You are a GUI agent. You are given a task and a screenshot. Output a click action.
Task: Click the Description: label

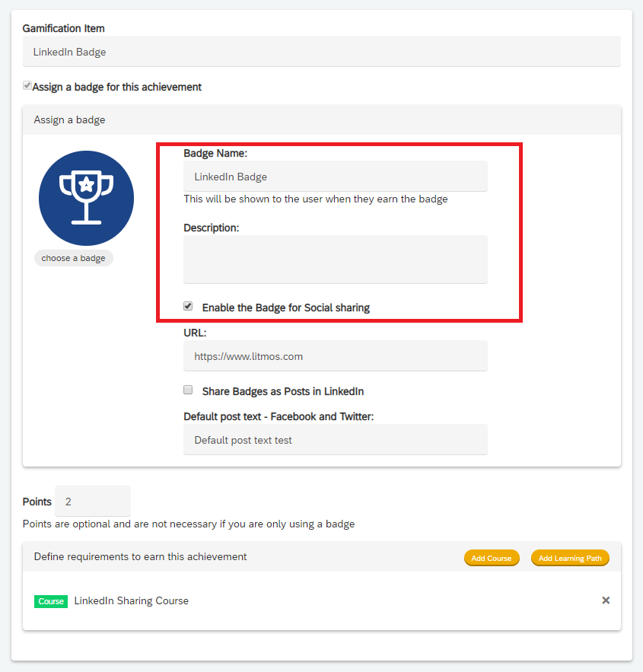tap(212, 228)
